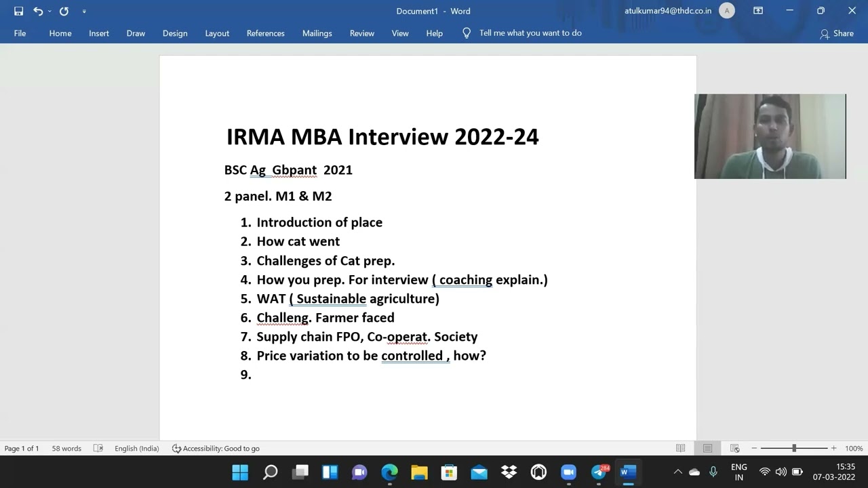Click Accessibility: Good to go status
Image resolution: width=868 pixels, height=488 pixels.
(216, 448)
